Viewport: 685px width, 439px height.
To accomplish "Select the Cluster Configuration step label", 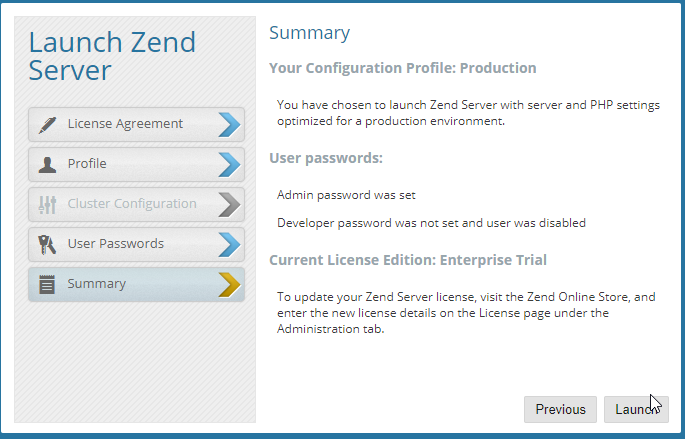I will coord(132,204).
